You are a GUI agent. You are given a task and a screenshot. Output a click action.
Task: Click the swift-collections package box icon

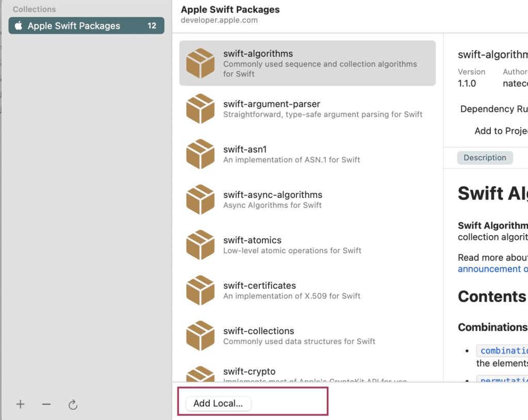(x=200, y=335)
